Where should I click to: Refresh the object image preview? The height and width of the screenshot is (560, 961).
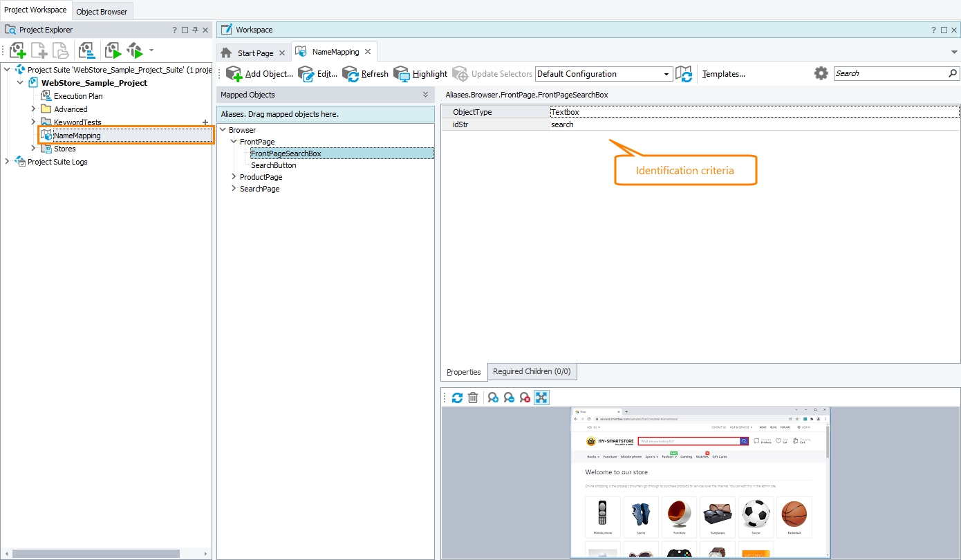pyautogui.click(x=457, y=398)
